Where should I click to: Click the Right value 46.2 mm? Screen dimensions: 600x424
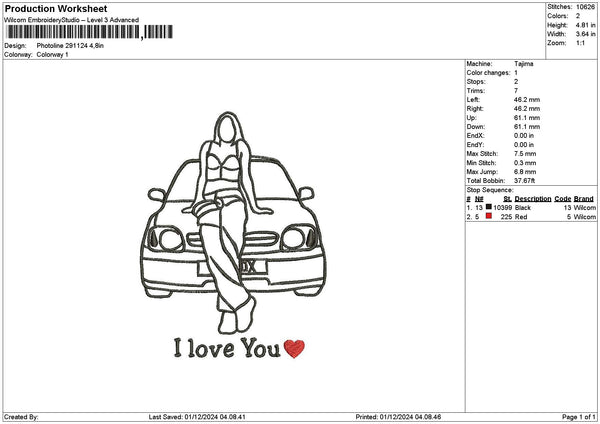(527, 109)
